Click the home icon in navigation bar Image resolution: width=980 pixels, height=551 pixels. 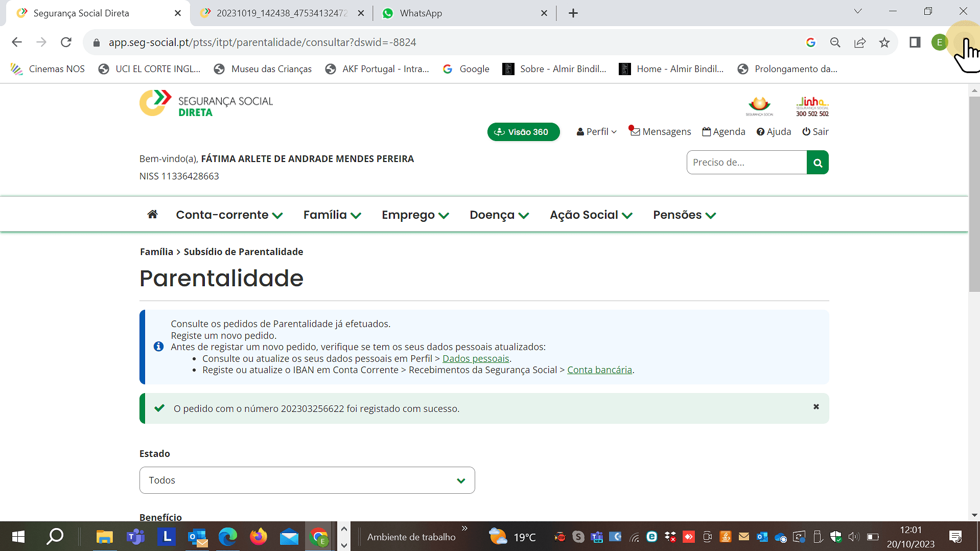point(152,214)
